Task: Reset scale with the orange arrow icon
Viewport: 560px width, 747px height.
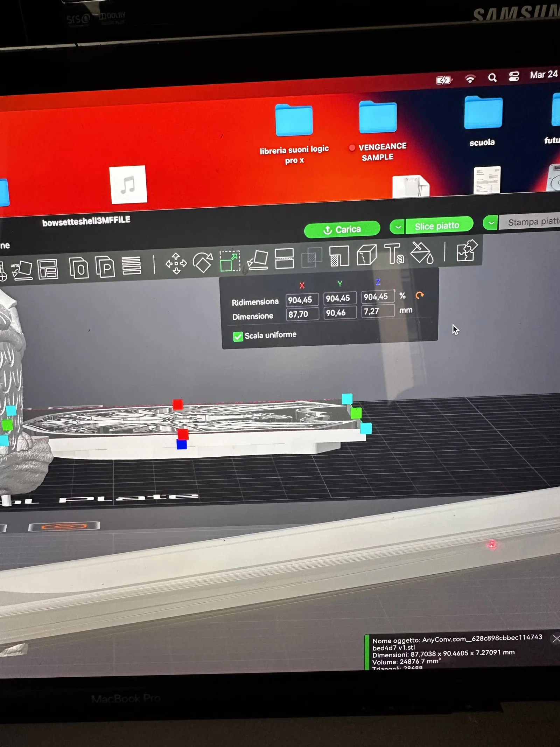Action: point(419,296)
